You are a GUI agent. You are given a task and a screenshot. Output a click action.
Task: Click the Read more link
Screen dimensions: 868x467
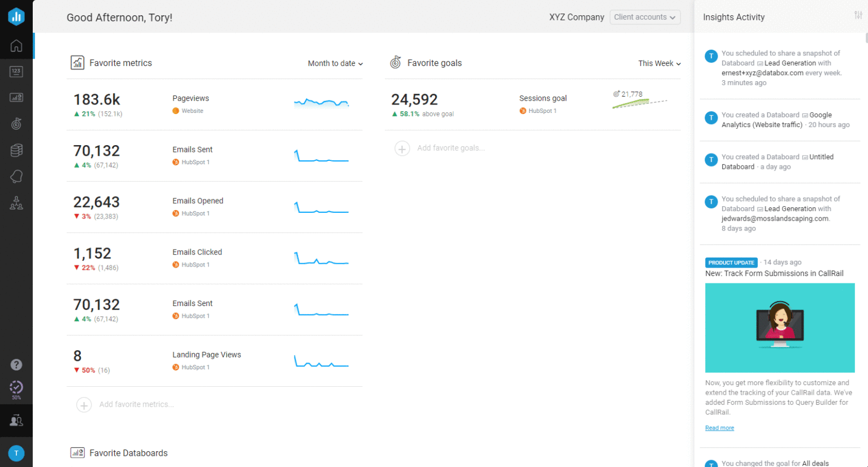pos(719,427)
